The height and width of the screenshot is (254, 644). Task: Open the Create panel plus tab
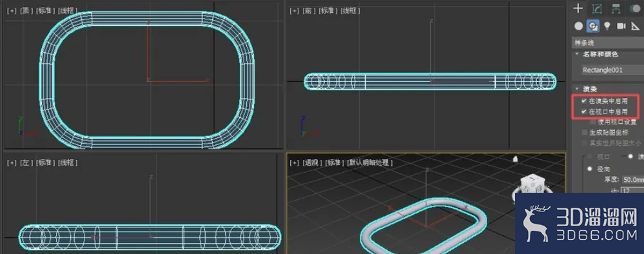578,8
